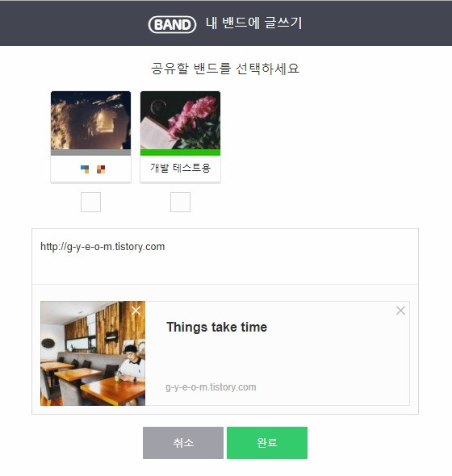Click the 내 밴드에 글쓰기 header title
Image resolution: width=452 pixels, height=476 pixels.
[254, 23]
